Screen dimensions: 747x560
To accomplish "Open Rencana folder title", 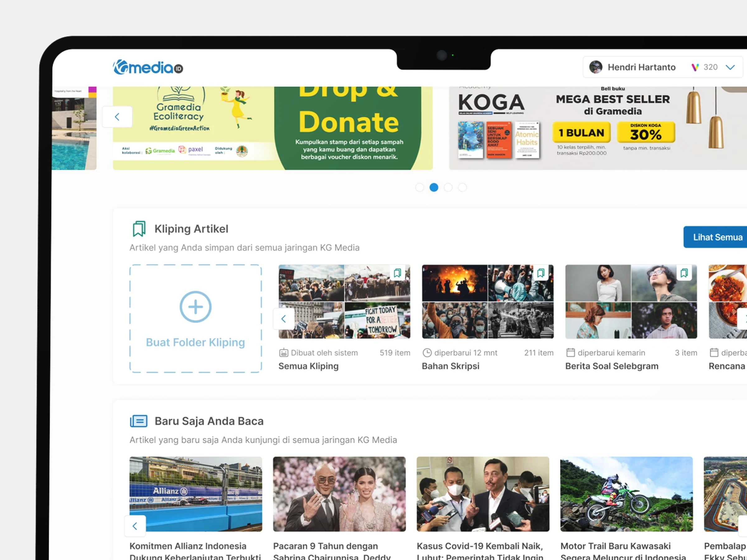I will 727,366.
